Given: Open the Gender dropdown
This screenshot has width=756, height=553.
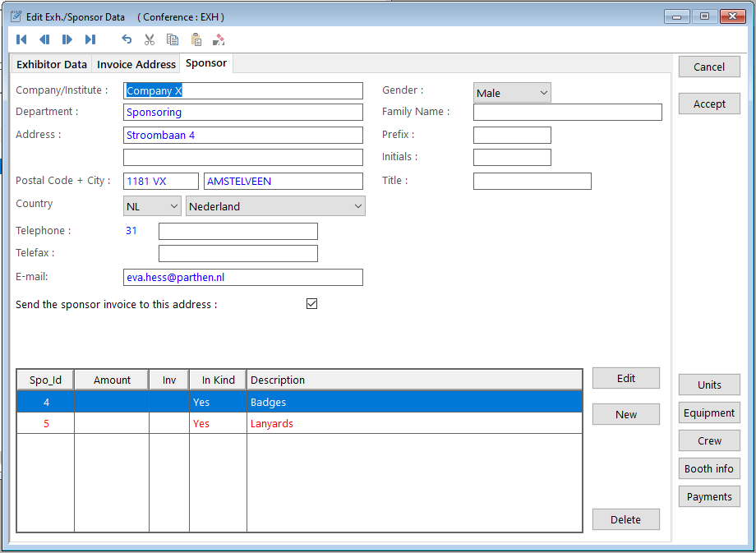Looking at the screenshot, I should pyautogui.click(x=512, y=93).
